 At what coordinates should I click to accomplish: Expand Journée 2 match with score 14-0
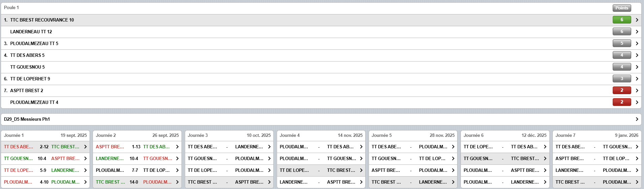[x=177, y=182]
